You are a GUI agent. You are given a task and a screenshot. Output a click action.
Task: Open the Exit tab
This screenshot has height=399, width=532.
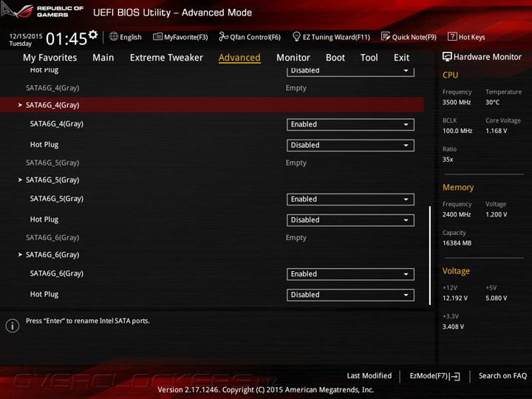402,58
